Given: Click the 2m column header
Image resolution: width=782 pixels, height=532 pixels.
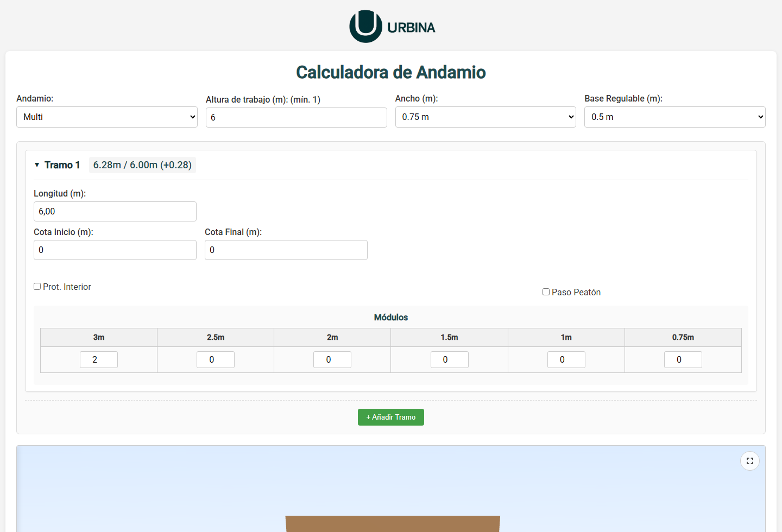Looking at the screenshot, I should tap(332, 338).
